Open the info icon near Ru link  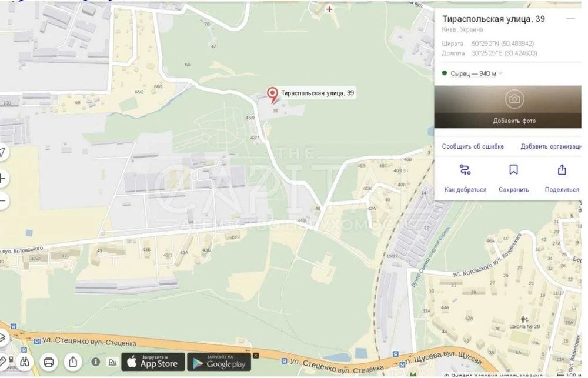[x=96, y=362]
